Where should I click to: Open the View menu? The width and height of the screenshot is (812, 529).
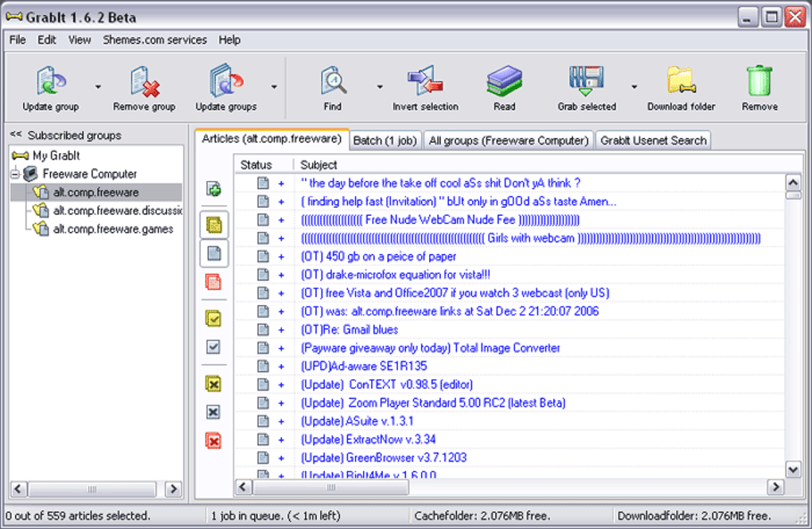point(80,40)
